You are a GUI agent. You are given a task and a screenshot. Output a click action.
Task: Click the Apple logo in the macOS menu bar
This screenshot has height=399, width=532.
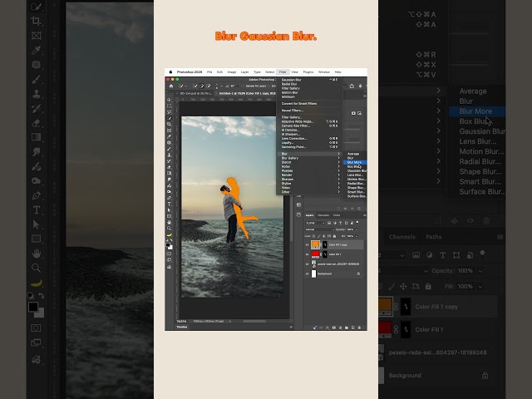point(170,72)
